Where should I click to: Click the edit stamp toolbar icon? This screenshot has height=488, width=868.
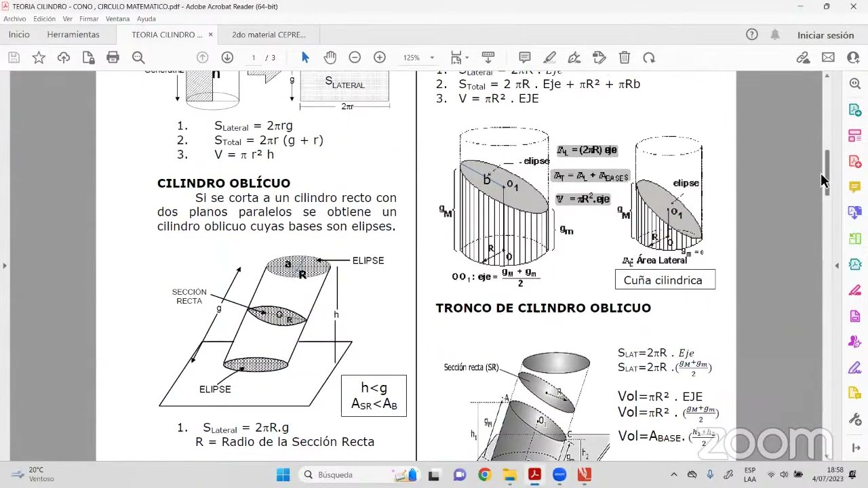599,58
